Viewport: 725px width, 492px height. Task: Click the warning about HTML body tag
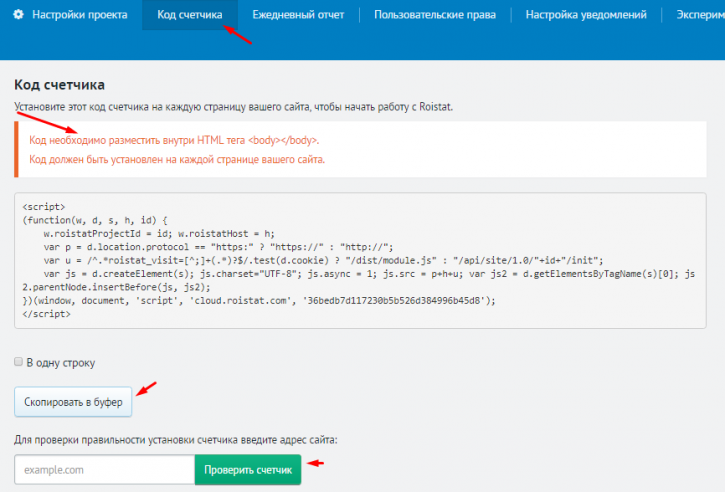174,140
